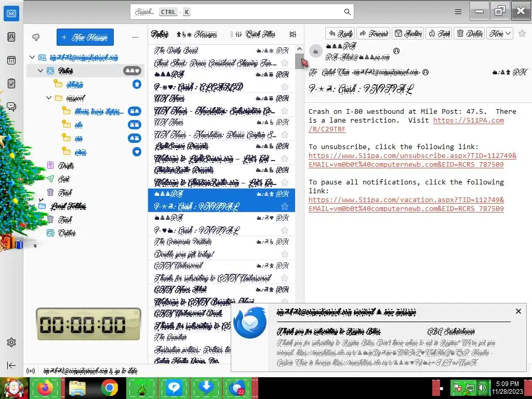This screenshot has width=532, height=399.
Task: Open the 511PA.com/R/C29TRF link
Action: [468, 121]
